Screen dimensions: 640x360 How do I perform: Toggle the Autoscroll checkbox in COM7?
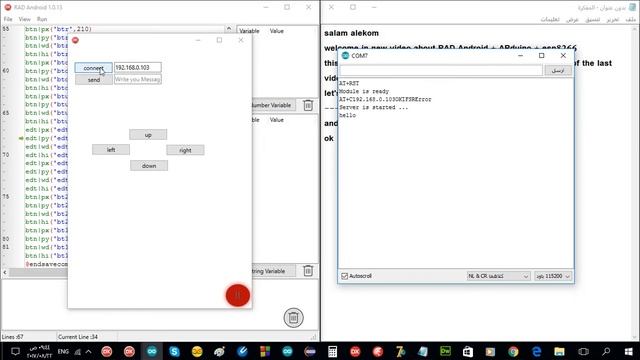click(344, 276)
